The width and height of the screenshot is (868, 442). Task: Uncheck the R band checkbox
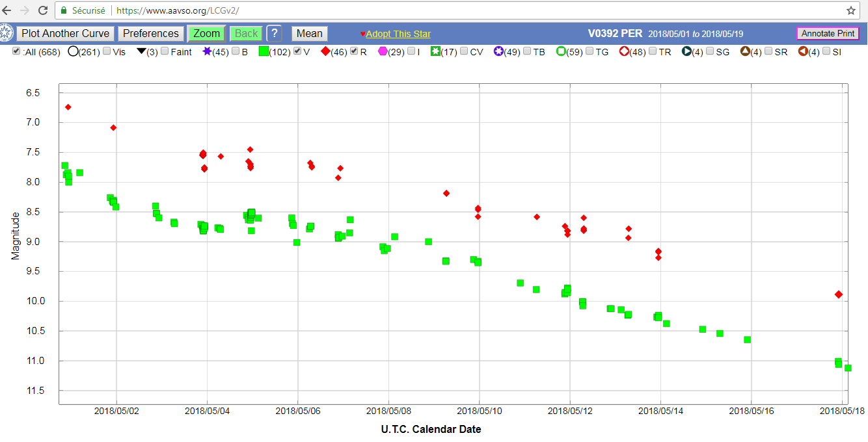click(354, 51)
